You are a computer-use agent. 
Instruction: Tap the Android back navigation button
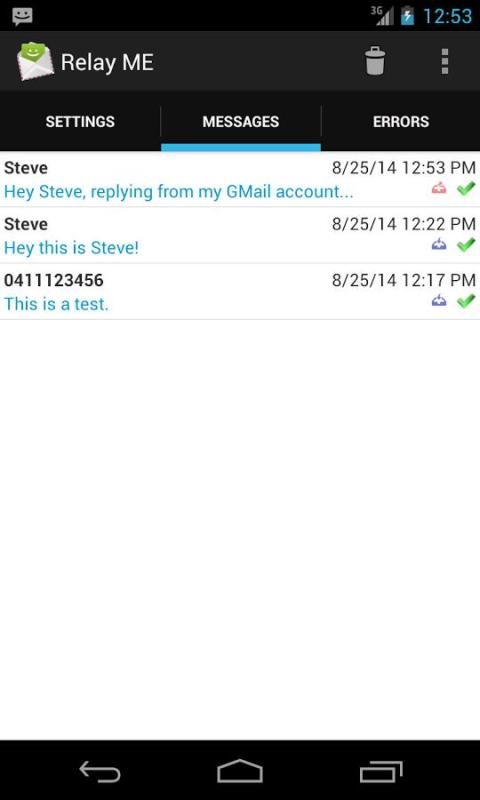pyautogui.click(x=100, y=771)
